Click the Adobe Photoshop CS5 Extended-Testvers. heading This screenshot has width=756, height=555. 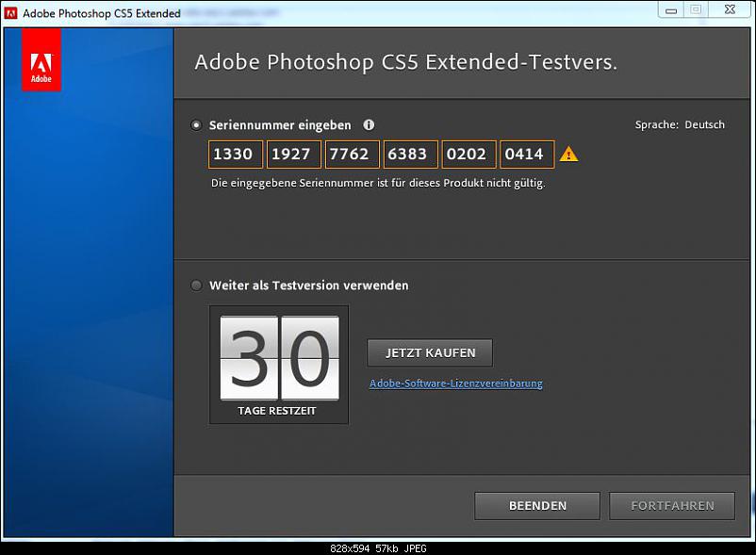(406, 62)
